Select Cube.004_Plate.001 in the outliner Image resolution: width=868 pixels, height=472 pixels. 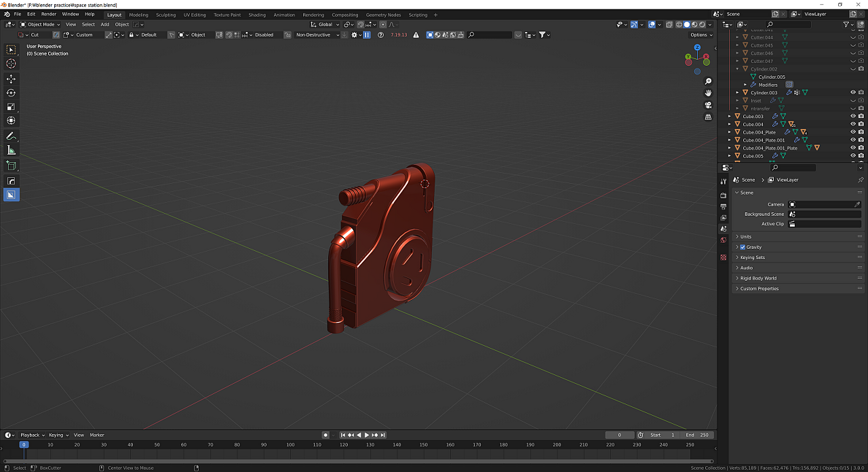pyautogui.click(x=764, y=140)
